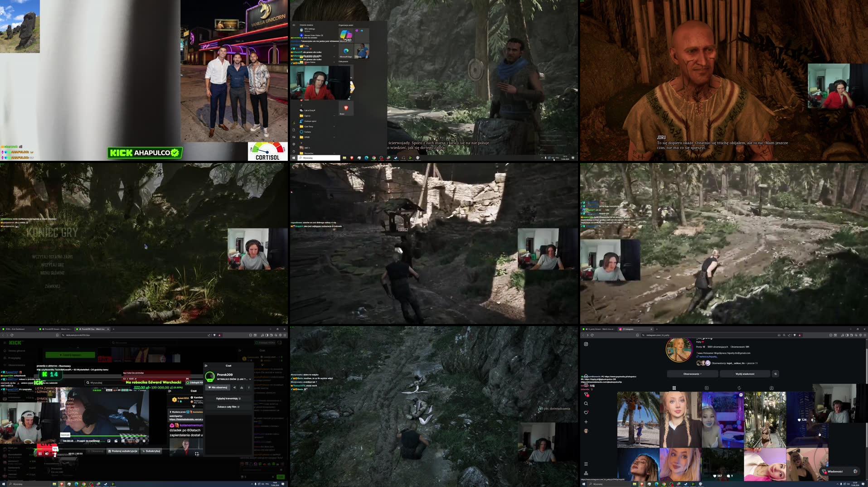Open Instagram notifications heart icon
Screen dimensions: 868x487
586,413
